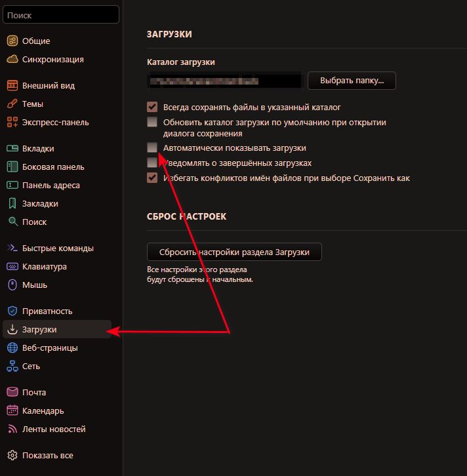Screen dimensions: 467x476
Task: Click the Calendar icon in sidebar
Action: 12,411
